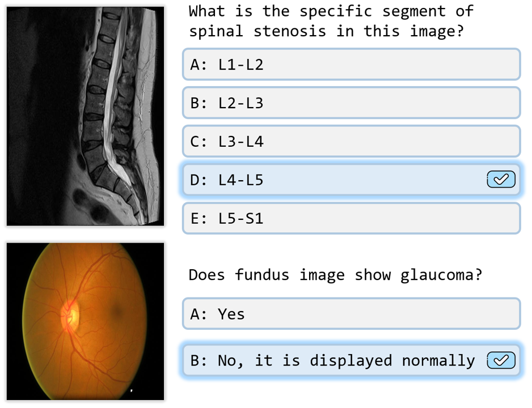Click the word 'glaucoma?' in the question
Image resolution: width=532 pixels, height=408 pixels.
click(x=441, y=275)
